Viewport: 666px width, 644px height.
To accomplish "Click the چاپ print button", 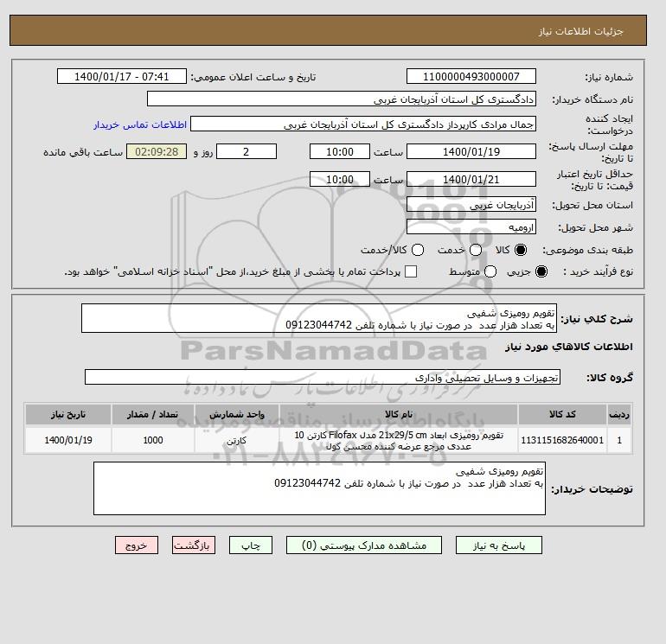I will pyautogui.click(x=251, y=545).
